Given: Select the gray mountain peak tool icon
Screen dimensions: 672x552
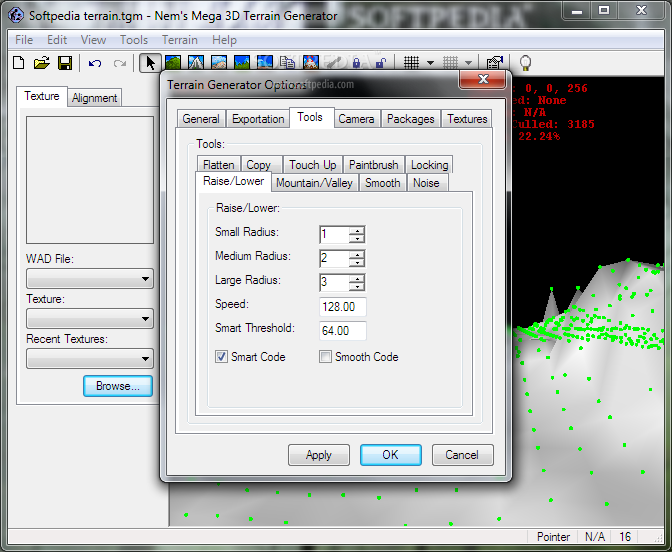Looking at the screenshot, I should (x=196, y=63).
